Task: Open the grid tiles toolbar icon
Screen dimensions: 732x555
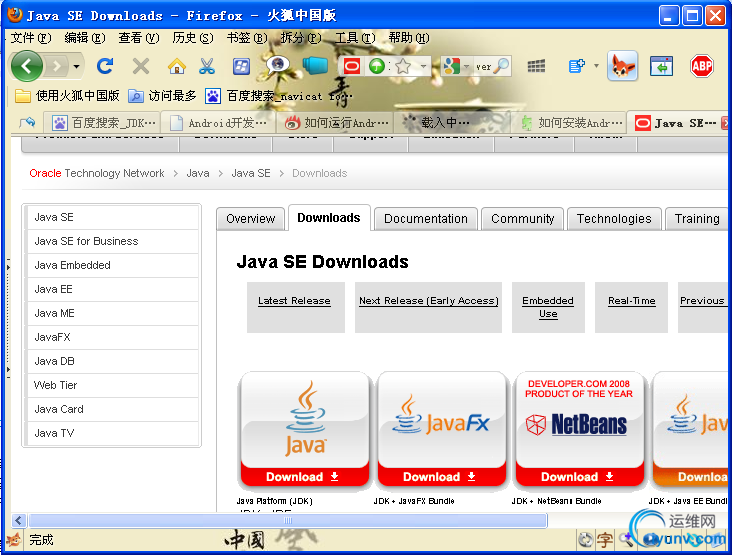Action: click(x=536, y=66)
